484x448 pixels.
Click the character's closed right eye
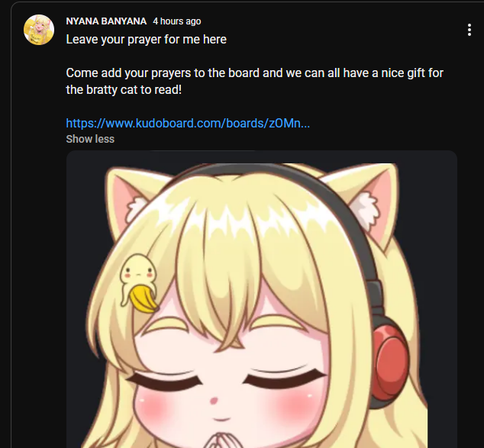pos(283,378)
